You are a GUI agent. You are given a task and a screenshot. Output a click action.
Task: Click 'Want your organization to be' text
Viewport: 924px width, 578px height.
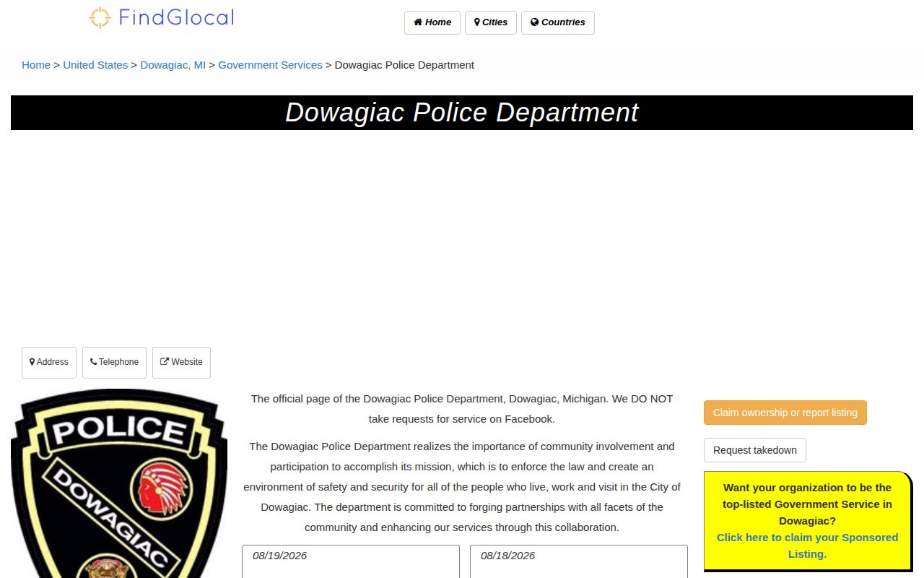807,504
